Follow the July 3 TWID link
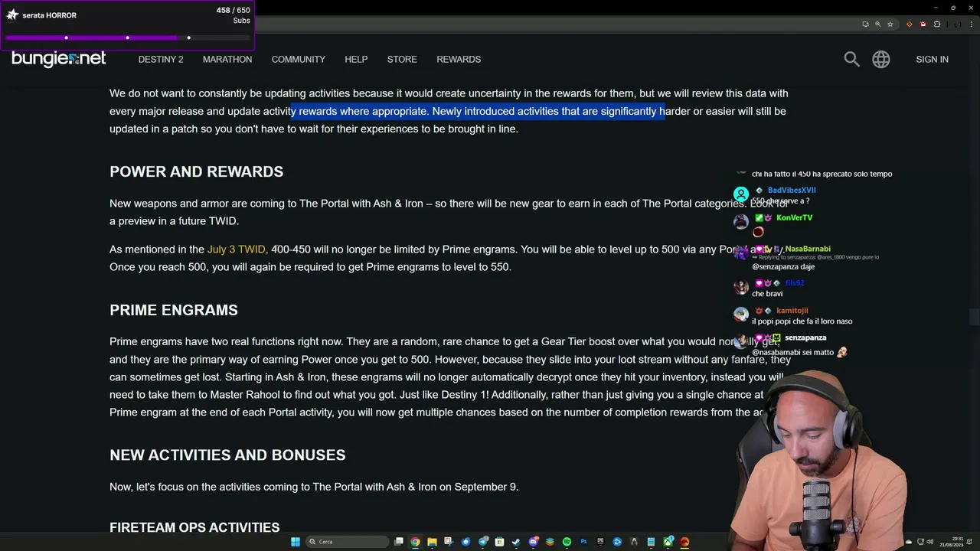The image size is (980, 551). point(237,249)
